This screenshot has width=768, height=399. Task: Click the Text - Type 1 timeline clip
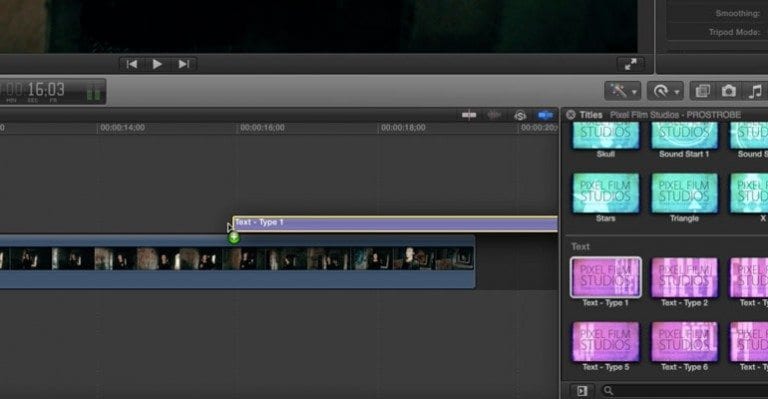[395, 224]
